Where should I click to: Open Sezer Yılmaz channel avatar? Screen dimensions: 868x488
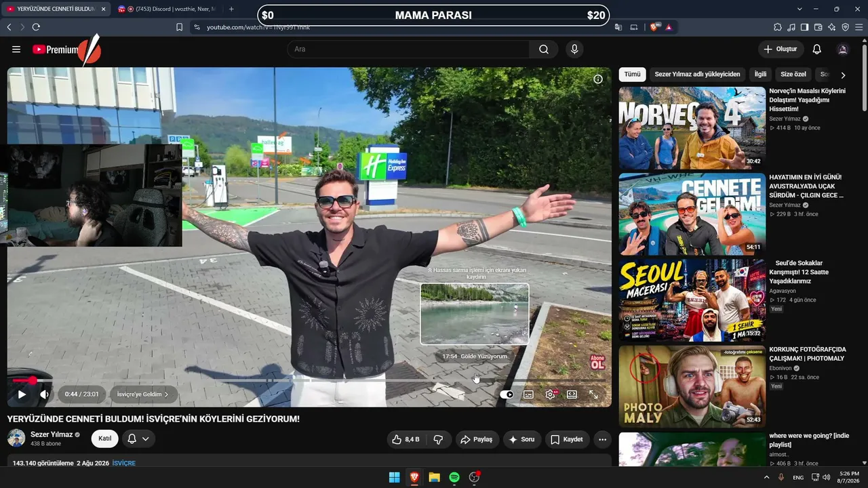(16, 438)
